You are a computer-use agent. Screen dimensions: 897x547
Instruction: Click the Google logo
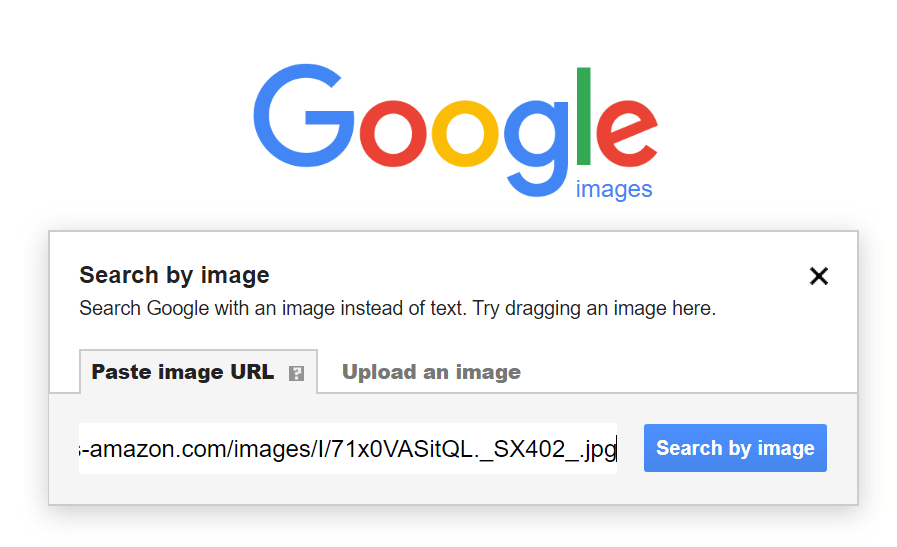coord(455,120)
